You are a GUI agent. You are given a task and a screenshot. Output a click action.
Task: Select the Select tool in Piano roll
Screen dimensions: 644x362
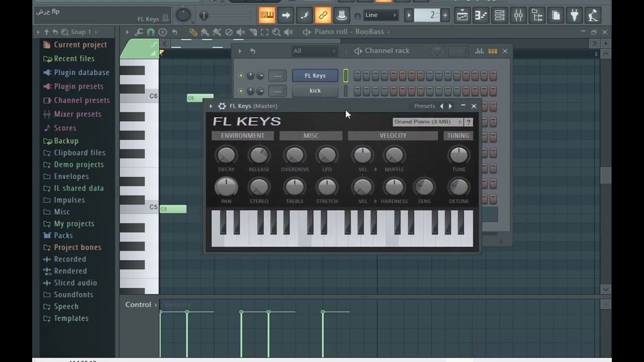[x=265, y=32]
